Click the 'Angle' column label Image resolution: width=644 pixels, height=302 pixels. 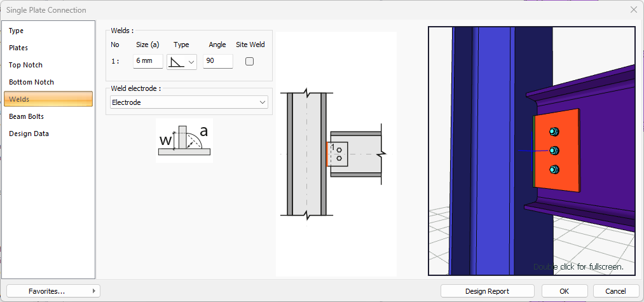(x=217, y=45)
